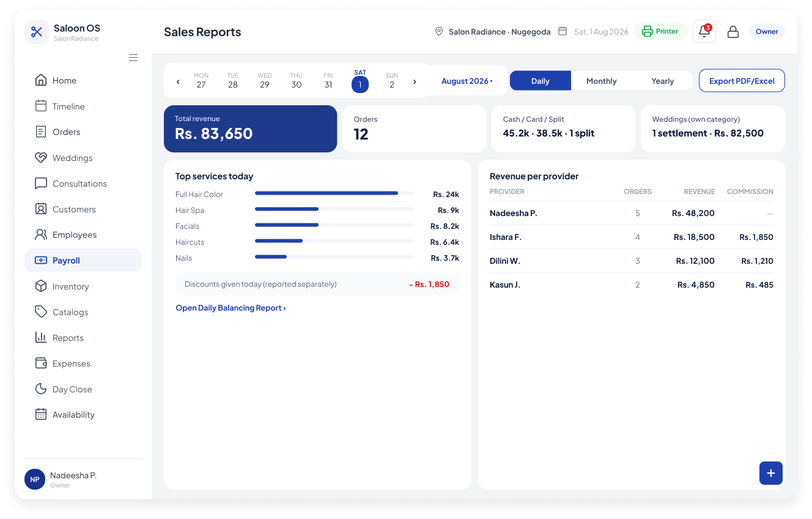
Task: Click the blue plus floating button
Action: pyautogui.click(x=771, y=473)
